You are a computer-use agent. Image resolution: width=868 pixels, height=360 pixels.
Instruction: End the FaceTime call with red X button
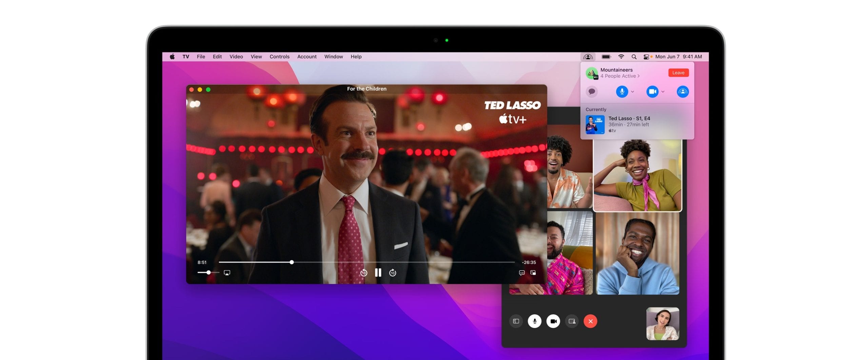coord(590,321)
